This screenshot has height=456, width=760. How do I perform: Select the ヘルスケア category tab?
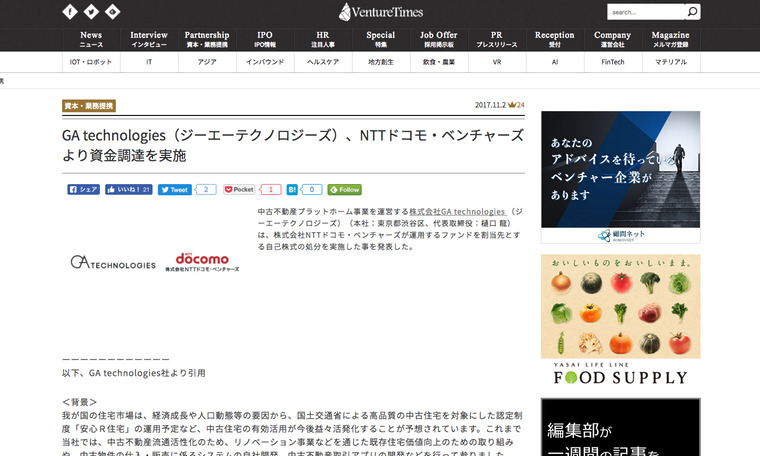323,62
